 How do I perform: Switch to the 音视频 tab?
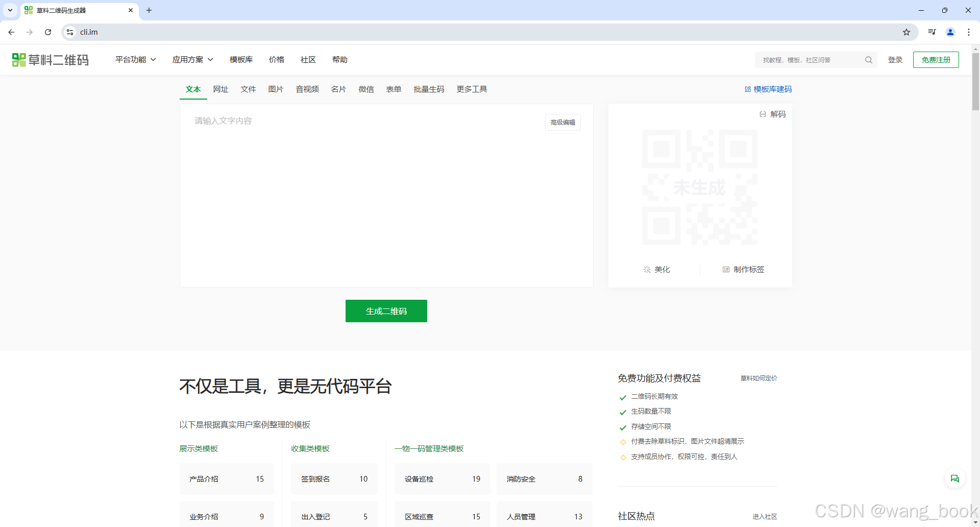[x=307, y=89]
